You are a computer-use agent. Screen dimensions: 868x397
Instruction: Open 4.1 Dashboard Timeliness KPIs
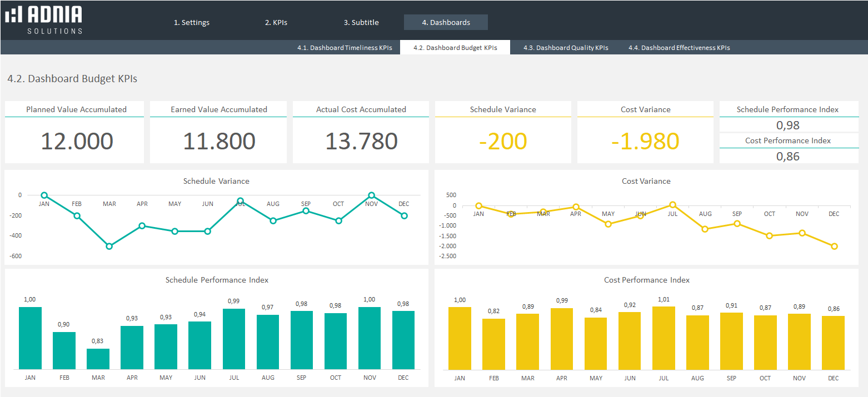pos(345,48)
